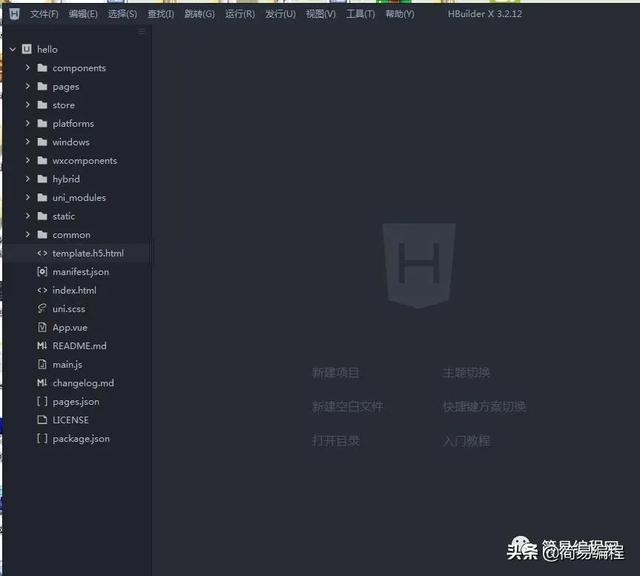Click the pages folder icon

point(42,86)
